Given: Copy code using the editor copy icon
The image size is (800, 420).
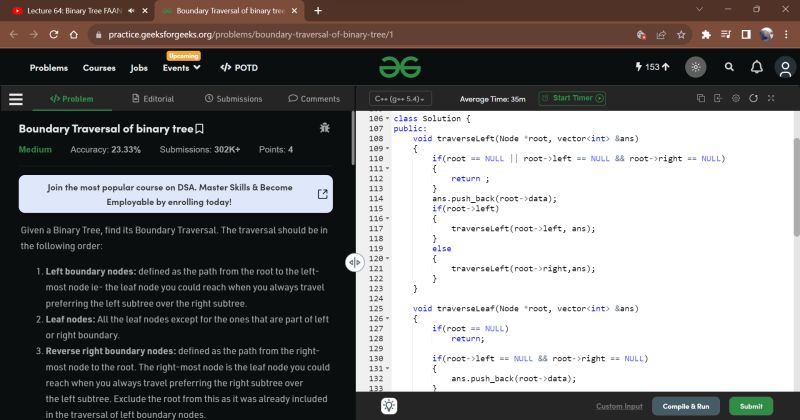Looking at the screenshot, I should coord(701,98).
